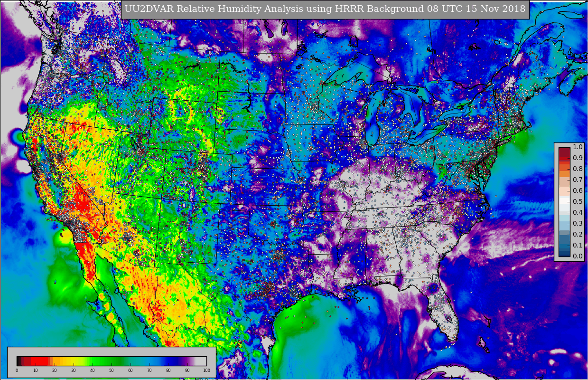588x380 pixels.
Task: Click the '70' tick label on humidity colorbar
Action: click(149, 370)
